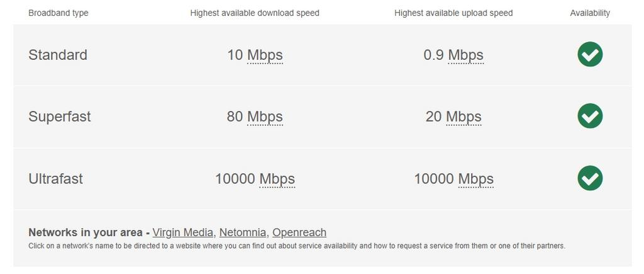Click Mbps abbreviation in Ultrafast download speed
The width and height of the screenshot is (644, 274).
[x=277, y=179]
